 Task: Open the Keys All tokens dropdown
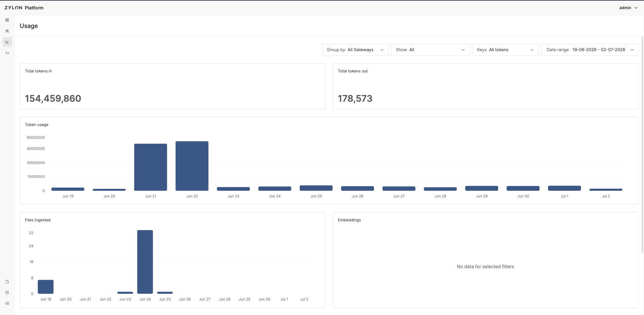[x=505, y=50]
